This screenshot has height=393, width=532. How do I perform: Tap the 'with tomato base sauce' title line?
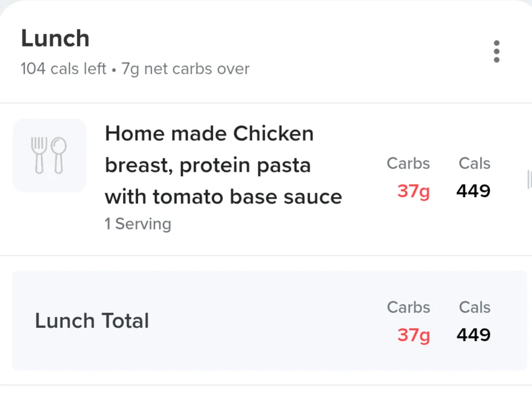tap(223, 196)
